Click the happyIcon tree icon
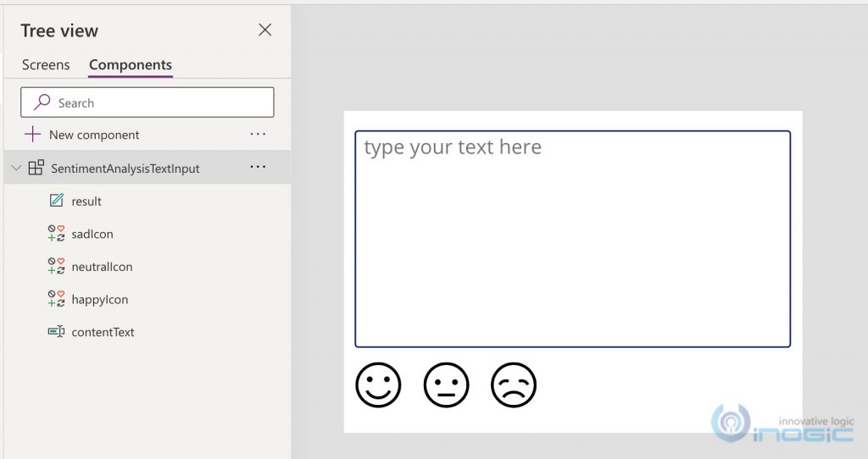This screenshot has width=868, height=459. click(56, 299)
